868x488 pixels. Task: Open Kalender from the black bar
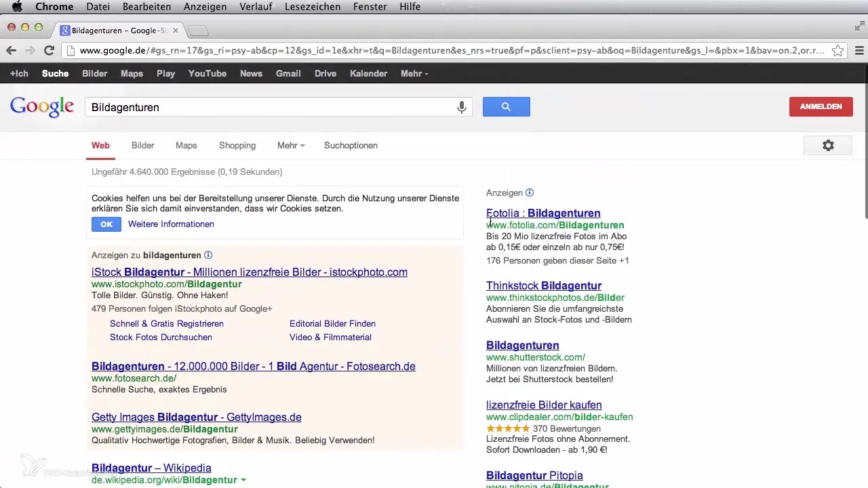tap(369, 73)
